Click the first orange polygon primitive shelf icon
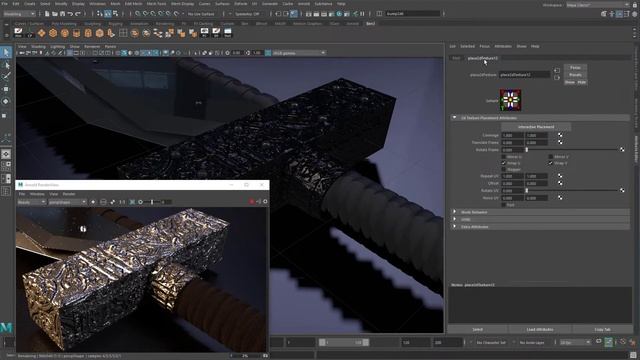This screenshot has height=360, width=640. [41, 33]
